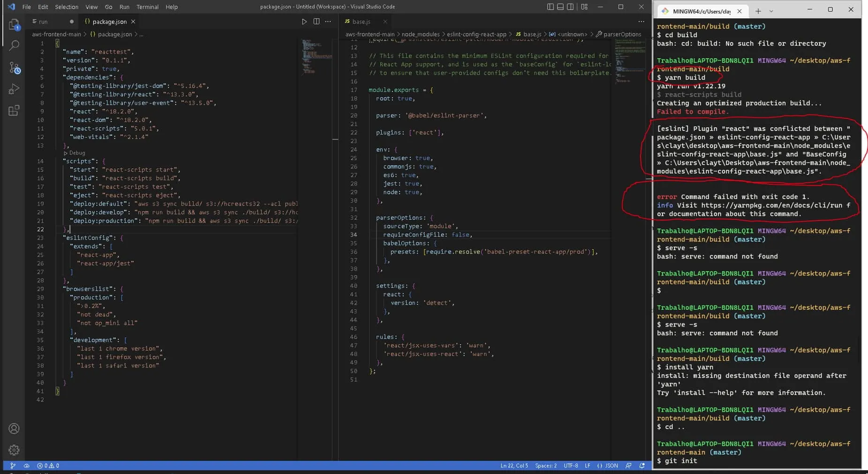
Task: Open the Extensions view
Action: 14,111
